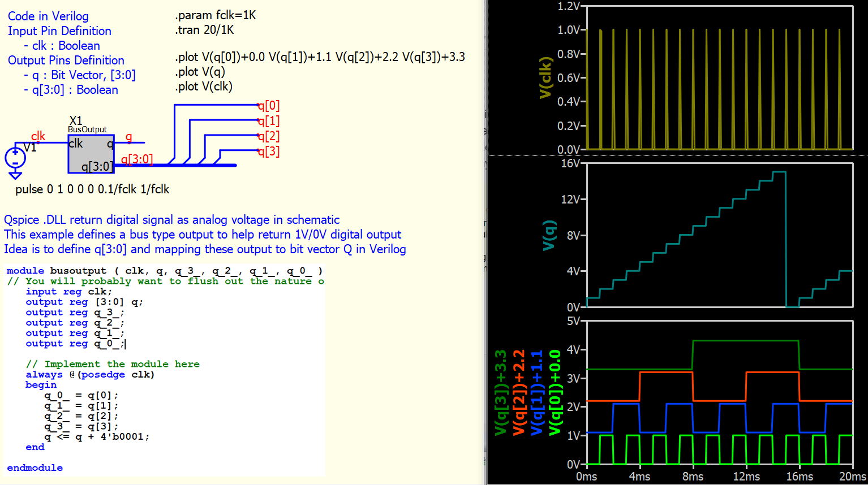This screenshot has height=485, width=868.
Task: Click the .plot V(clk) directive
Action: pyautogui.click(x=204, y=86)
